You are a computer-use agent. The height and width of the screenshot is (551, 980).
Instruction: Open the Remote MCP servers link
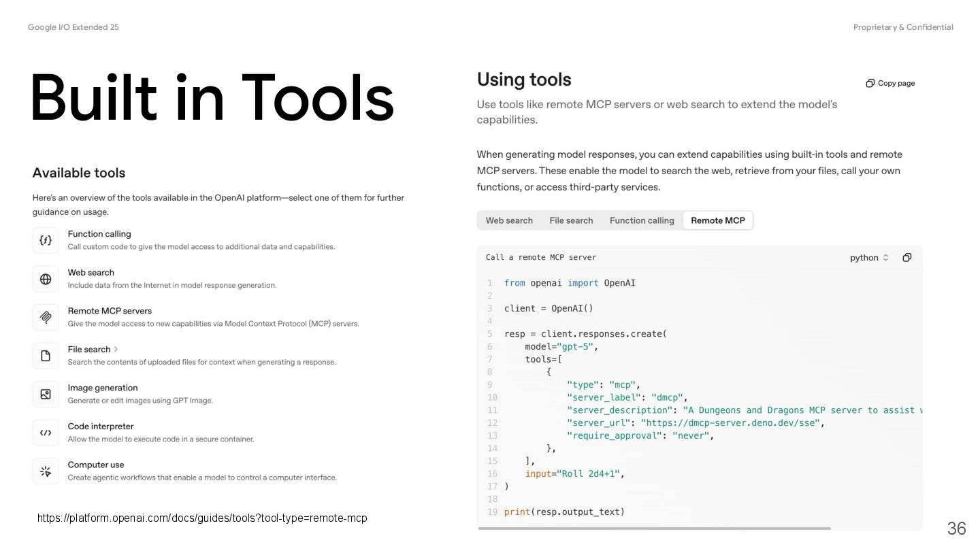tap(110, 311)
